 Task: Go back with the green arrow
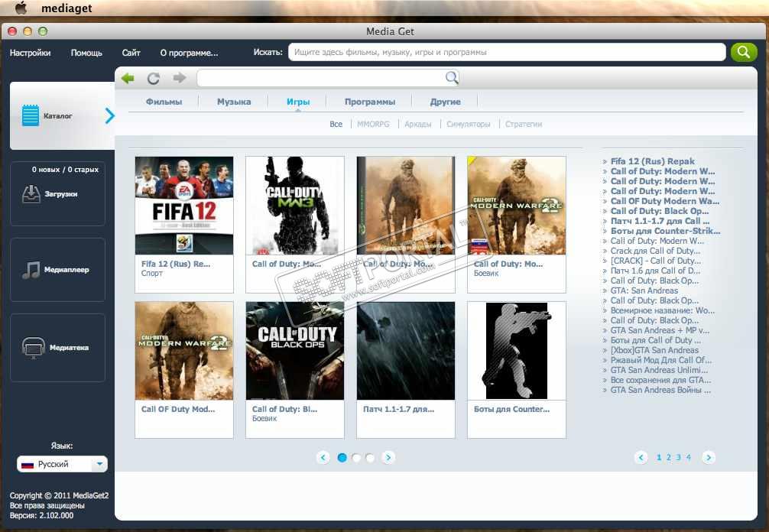click(x=128, y=78)
